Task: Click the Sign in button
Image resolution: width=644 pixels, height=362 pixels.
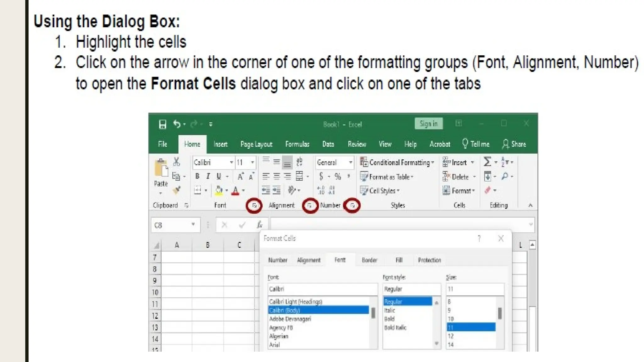Action: click(x=429, y=123)
